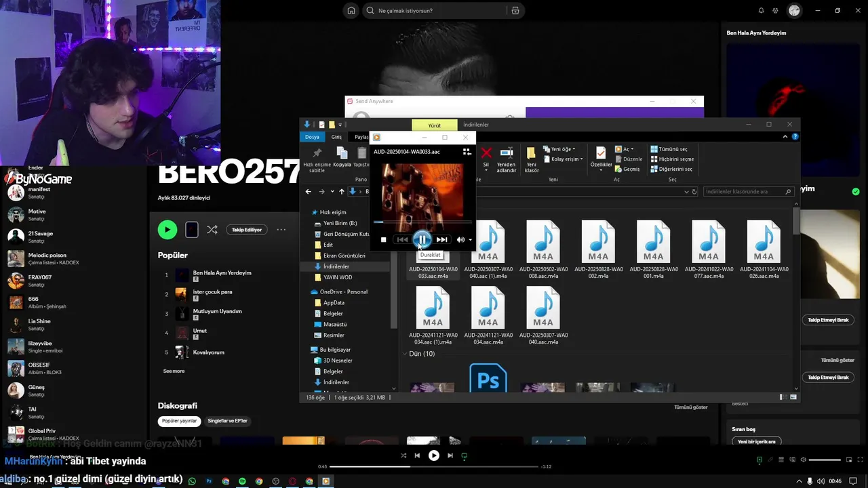Select file AUD-20250502-WA0008.aac.m4a
Image resolution: width=868 pixels, height=488 pixels.
[543, 250]
